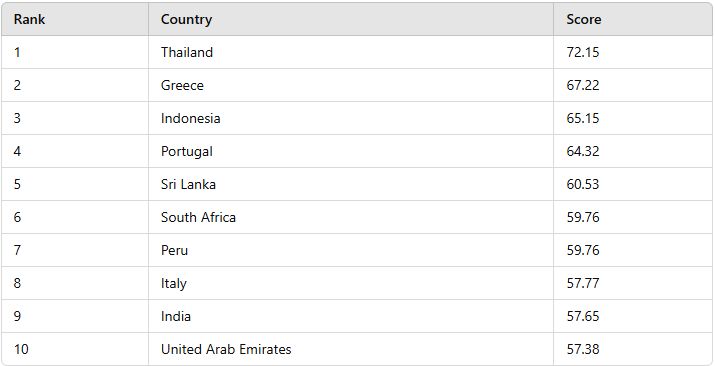Select the Greece country cell

pyautogui.click(x=351, y=85)
